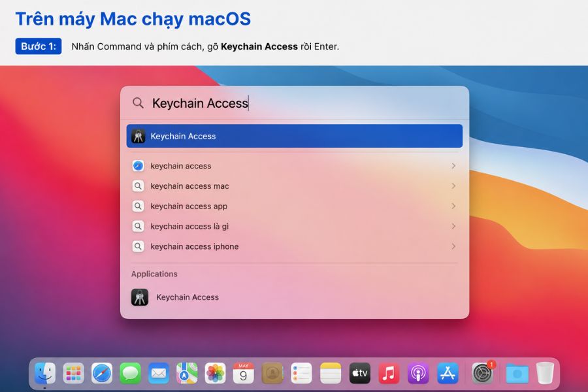Open the Notes app in Dock

point(331,373)
